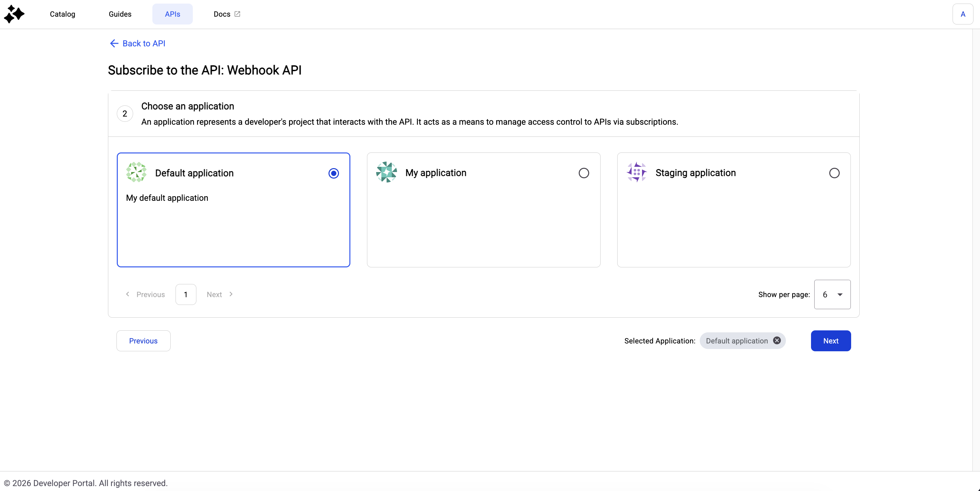Image resolution: width=980 pixels, height=491 pixels.
Task: Open the user avatar A menu
Action: 962,14
